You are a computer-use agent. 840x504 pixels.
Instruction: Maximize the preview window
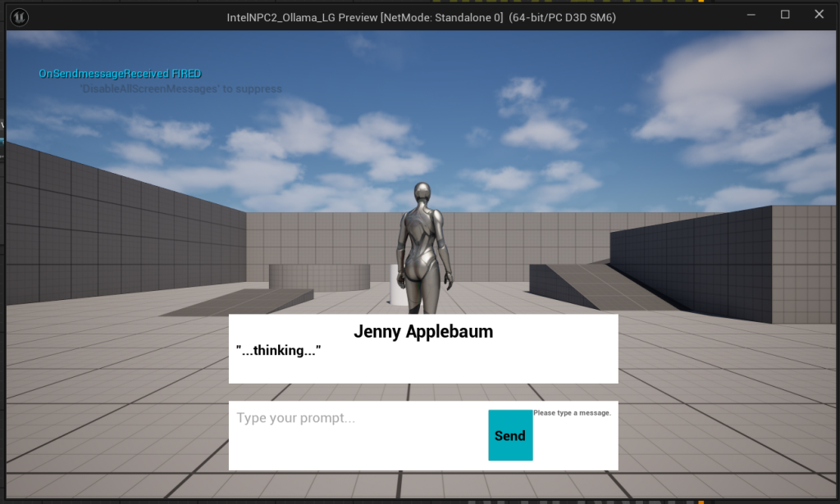(x=785, y=15)
